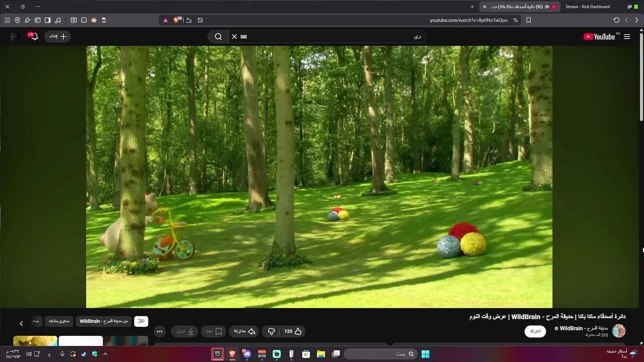Open a new browser tab

coord(472,7)
